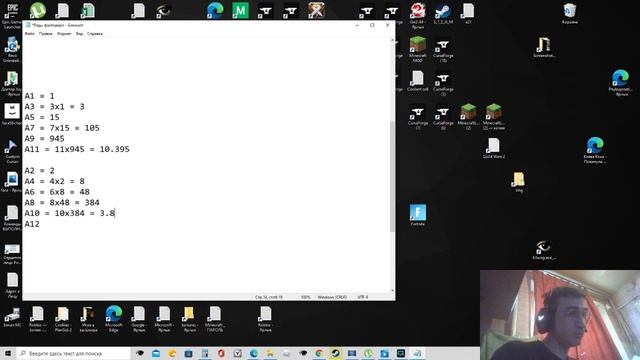Image resolution: width=640 pixels, height=360 pixels.
Task: Click the line 'A10 = 10x384 = 3.8'
Action: [x=69, y=213]
